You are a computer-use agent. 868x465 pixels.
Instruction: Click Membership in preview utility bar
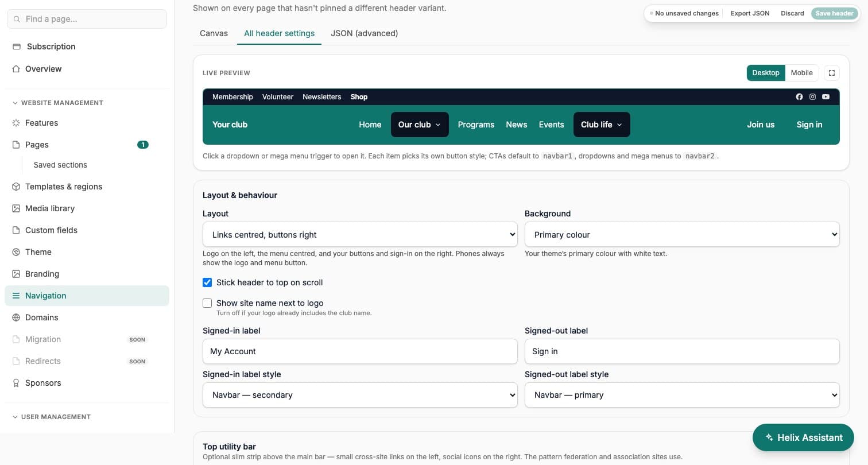click(x=232, y=97)
